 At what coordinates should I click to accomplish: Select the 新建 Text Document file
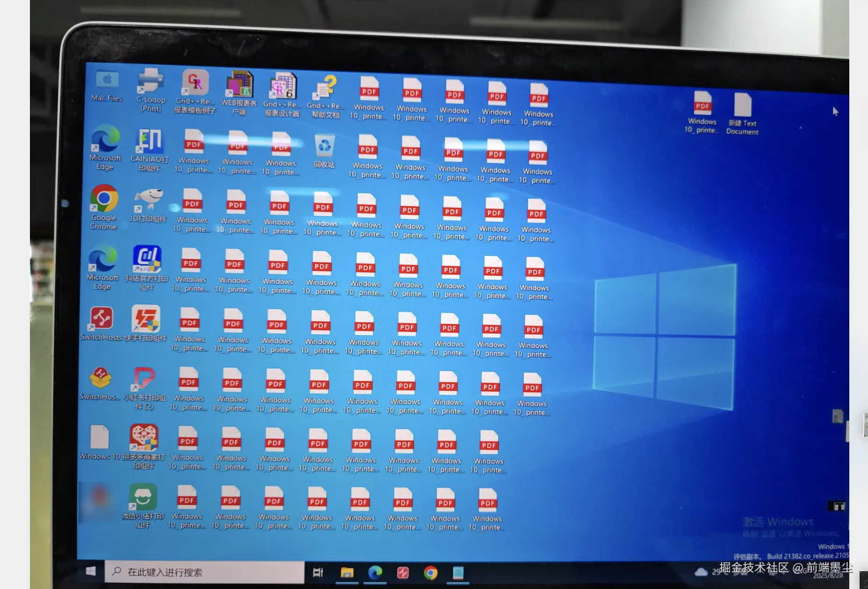pyautogui.click(x=743, y=114)
